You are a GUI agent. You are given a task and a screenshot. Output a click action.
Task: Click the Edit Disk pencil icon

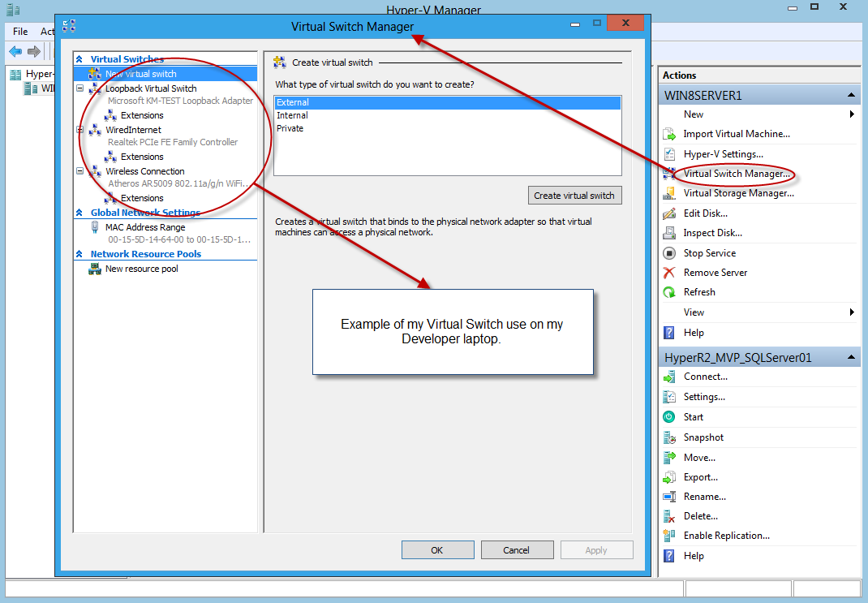point(669,213)
